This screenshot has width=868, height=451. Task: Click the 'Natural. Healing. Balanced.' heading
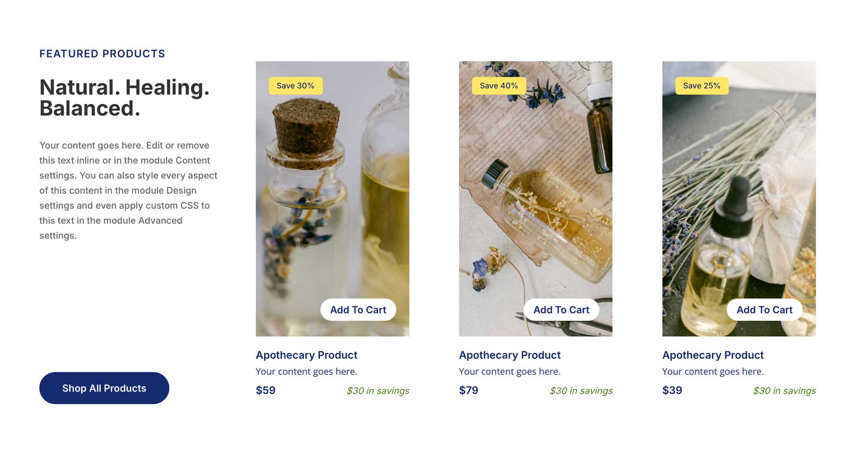click(124, 97)
